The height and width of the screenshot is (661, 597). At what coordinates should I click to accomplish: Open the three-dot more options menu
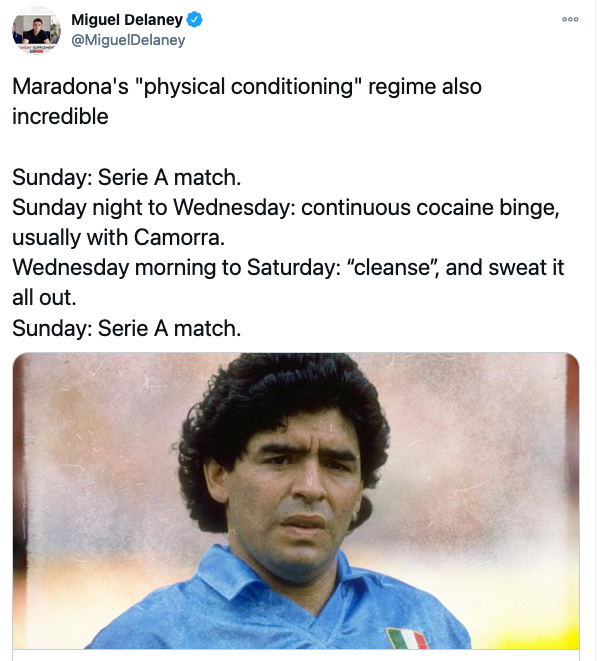(570, 19)
